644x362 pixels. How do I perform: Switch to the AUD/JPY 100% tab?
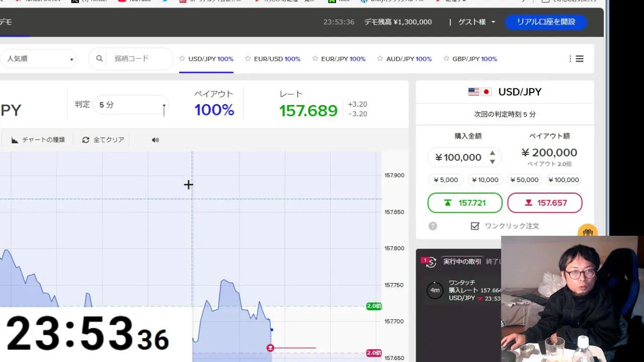(404, 59)
